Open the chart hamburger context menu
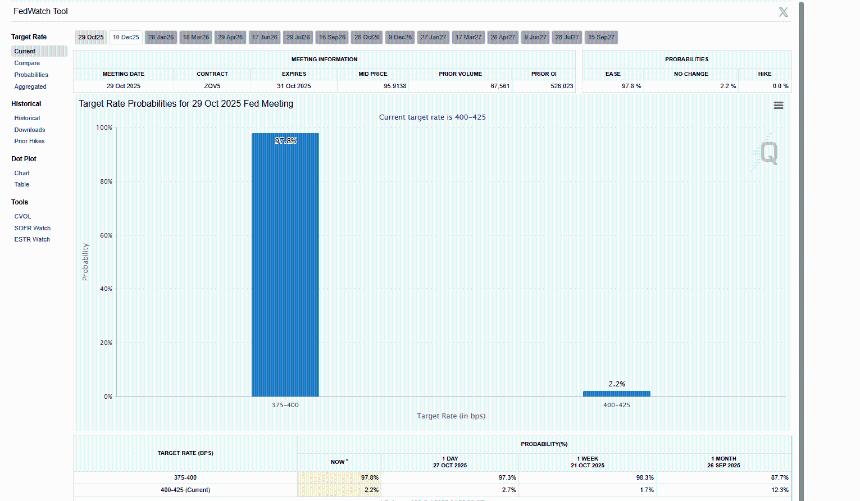The height and width of the screenshot is (501, 860). 778,105
